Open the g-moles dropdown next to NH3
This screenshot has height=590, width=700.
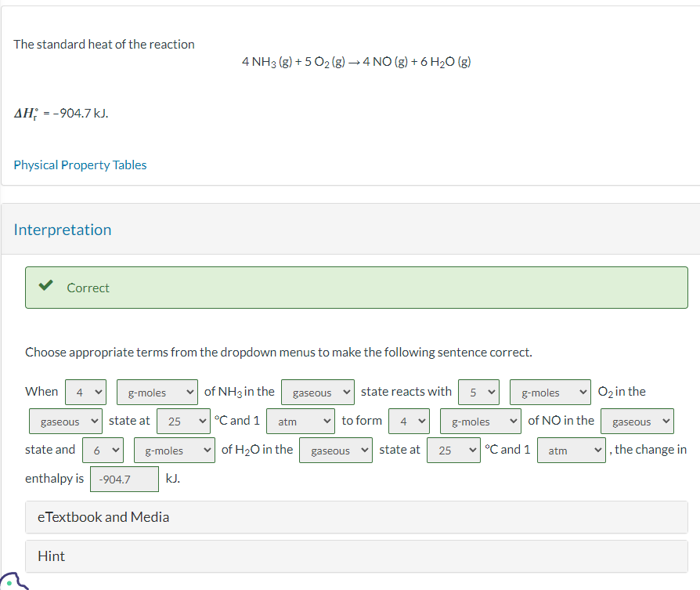(157, 392)
